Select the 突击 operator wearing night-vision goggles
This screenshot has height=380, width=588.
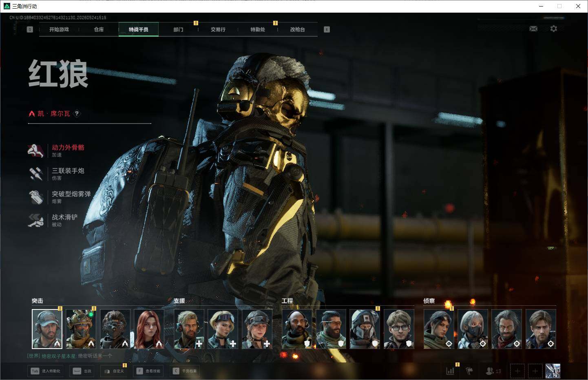pos(115,329)
